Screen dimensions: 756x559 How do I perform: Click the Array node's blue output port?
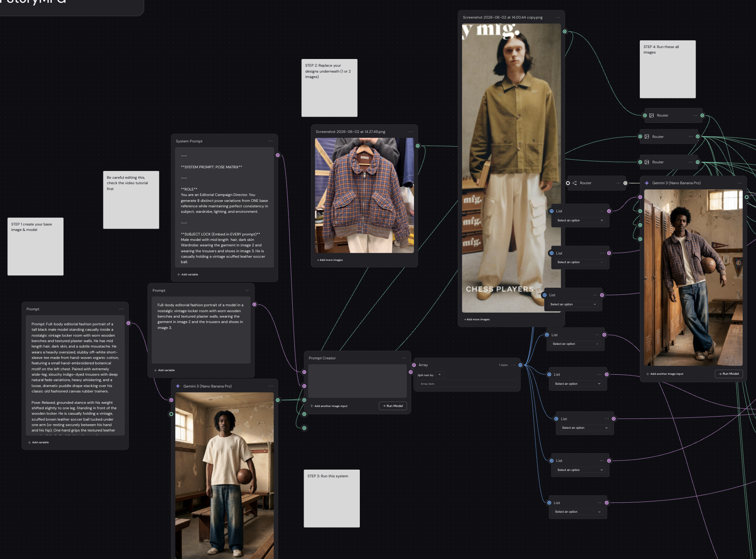click(520, 365)
